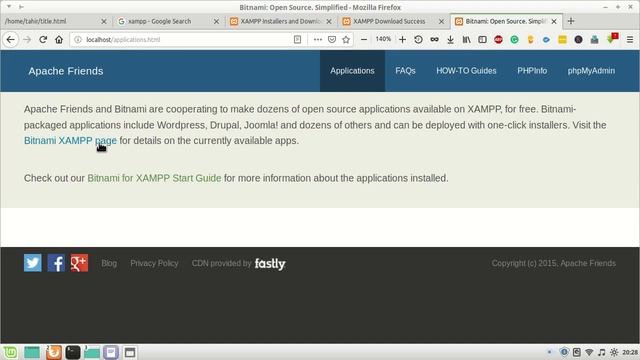Open red-badged green download extension icon
Image resolution: width=640 pixels, height=360 pixels.
(612, 39)
